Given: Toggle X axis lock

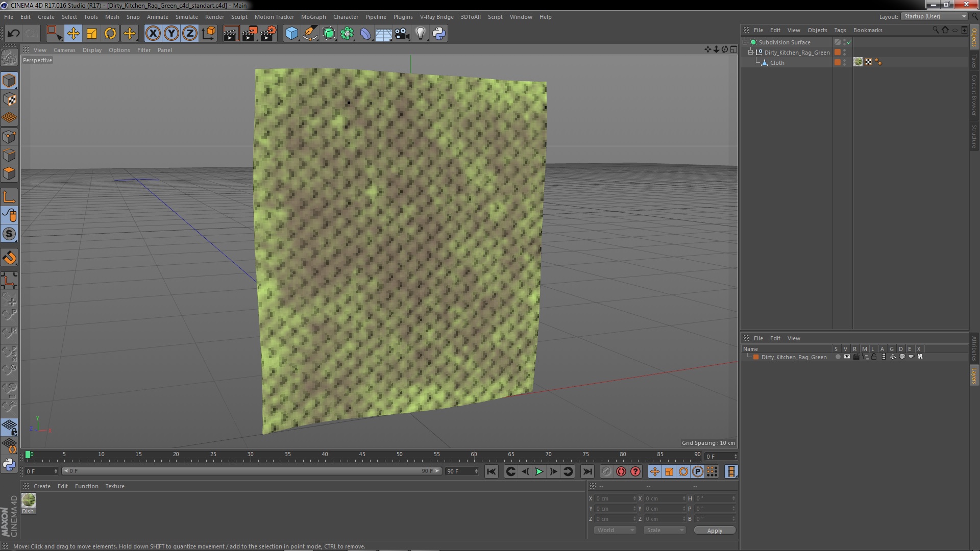Looking at the screenshot, I should tap(153, 34).
